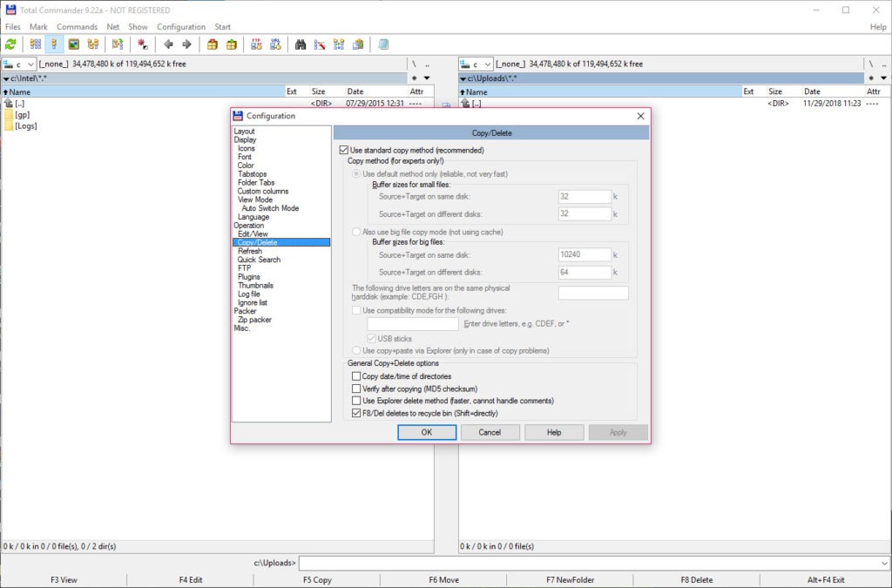Enable Use Explorer delete method checkbox
The height and width of the screenshot is (588, 892).
click(x=356, y=401)
